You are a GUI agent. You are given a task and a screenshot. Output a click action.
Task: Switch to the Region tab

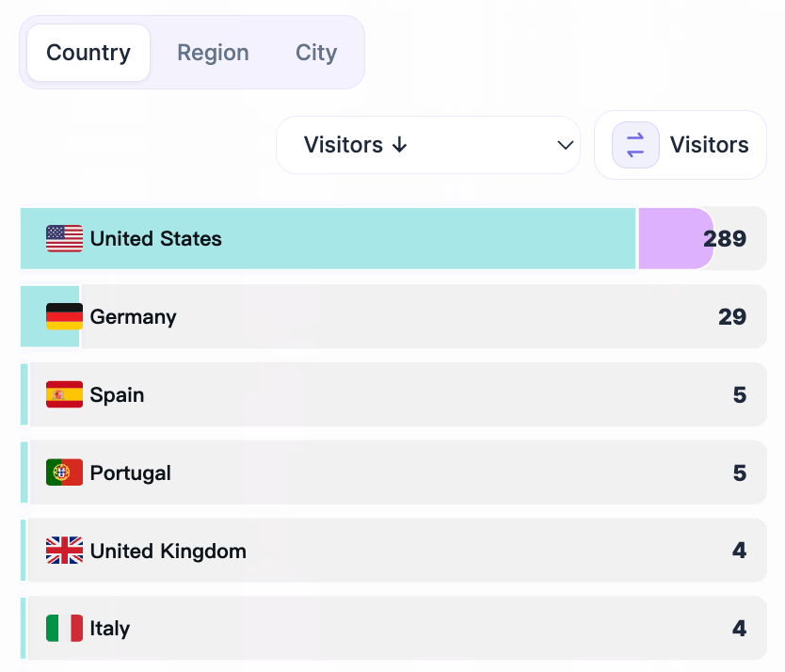(213, 53)
